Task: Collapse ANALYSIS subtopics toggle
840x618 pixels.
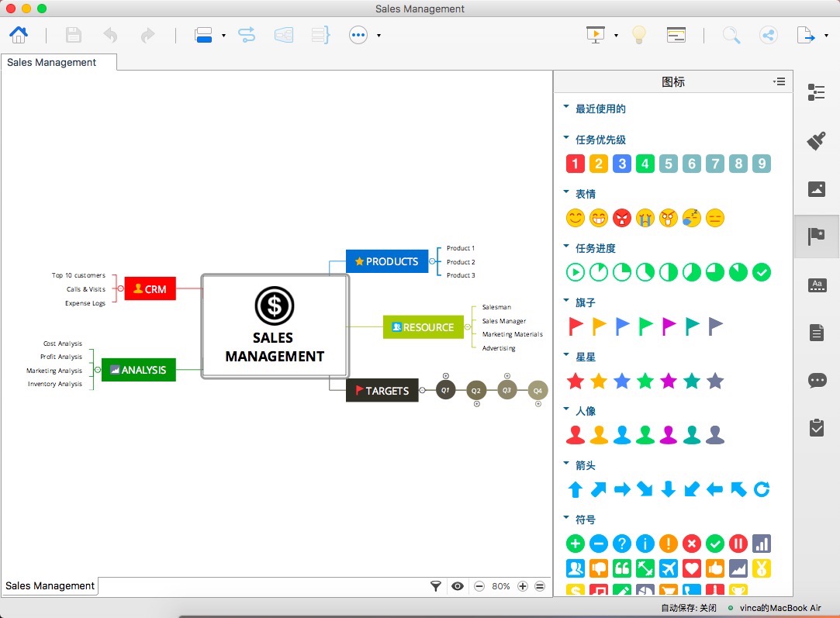Action: [98, 370]
